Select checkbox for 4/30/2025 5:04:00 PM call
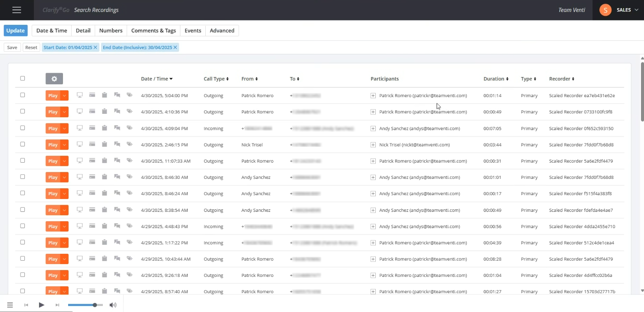 [23, 95]
